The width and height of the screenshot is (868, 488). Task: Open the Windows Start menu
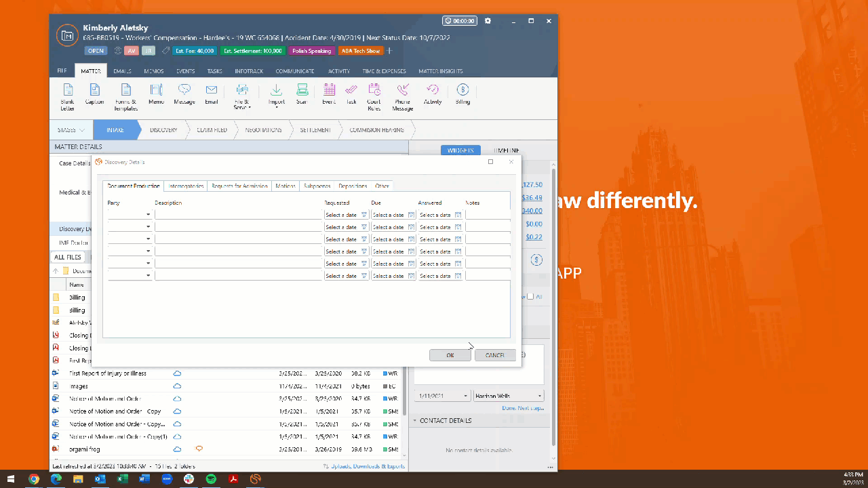coord(11,479)
